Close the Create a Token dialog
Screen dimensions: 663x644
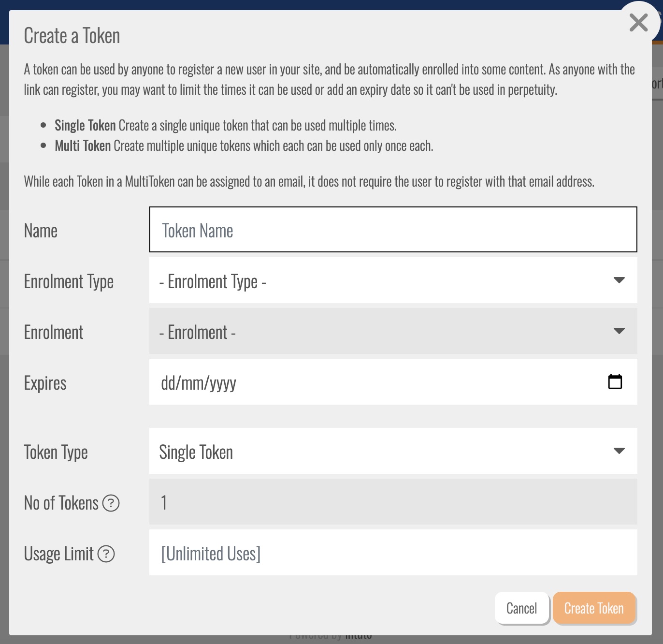(x=638, y=23)
